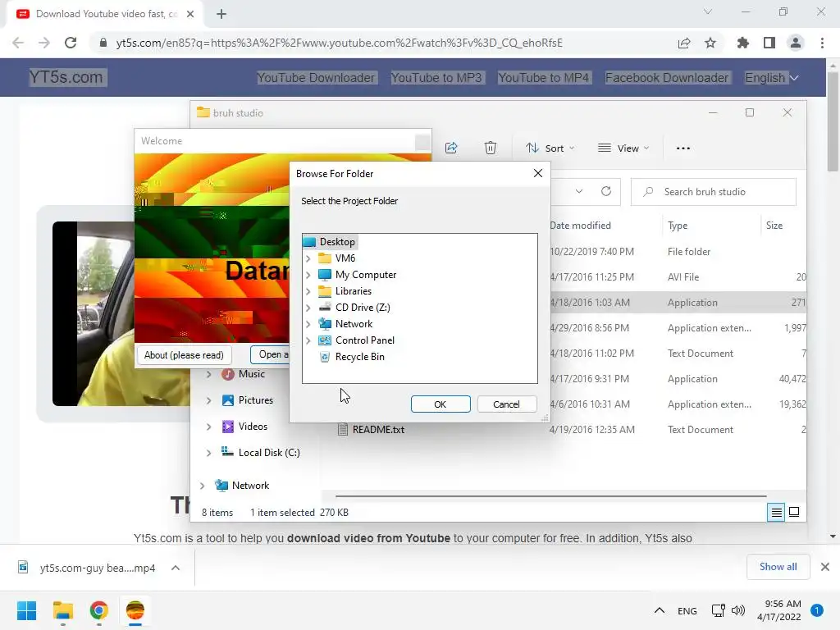Select the VM6 folder icon
Image resolution: width=840 pixels, height=630 pixels.
click(325, 258)
